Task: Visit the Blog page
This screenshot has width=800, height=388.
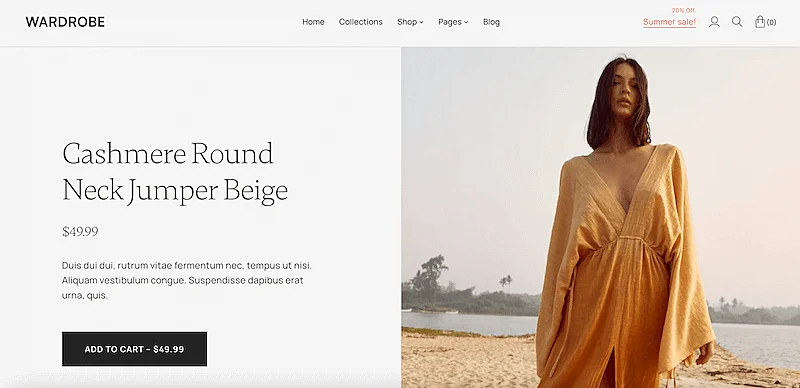Action: coord(491,22)
